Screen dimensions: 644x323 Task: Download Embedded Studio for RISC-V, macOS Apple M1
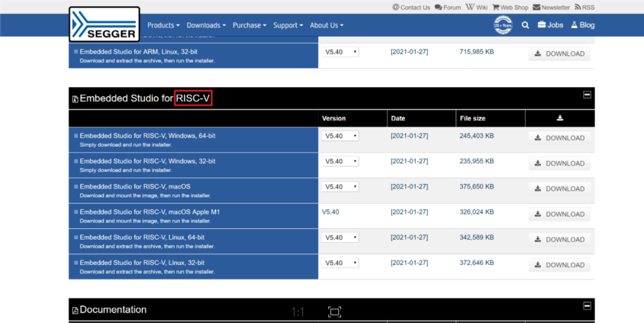pos(559,214)
